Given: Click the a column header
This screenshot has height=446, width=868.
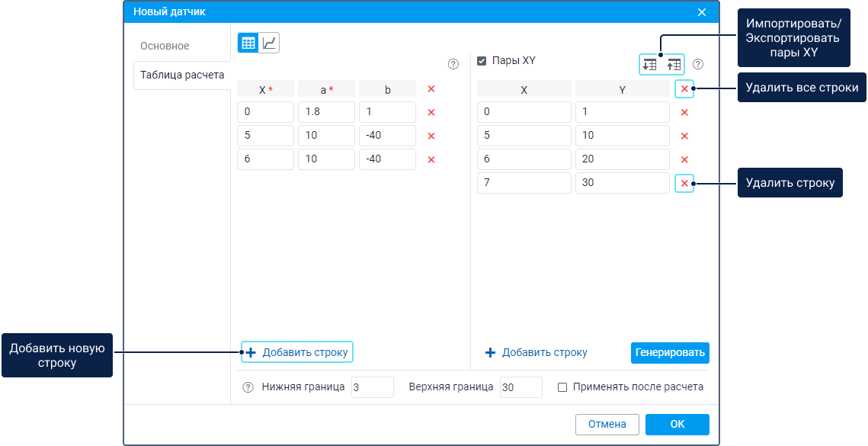Looking at the screenshot, I should click(327, 89).
